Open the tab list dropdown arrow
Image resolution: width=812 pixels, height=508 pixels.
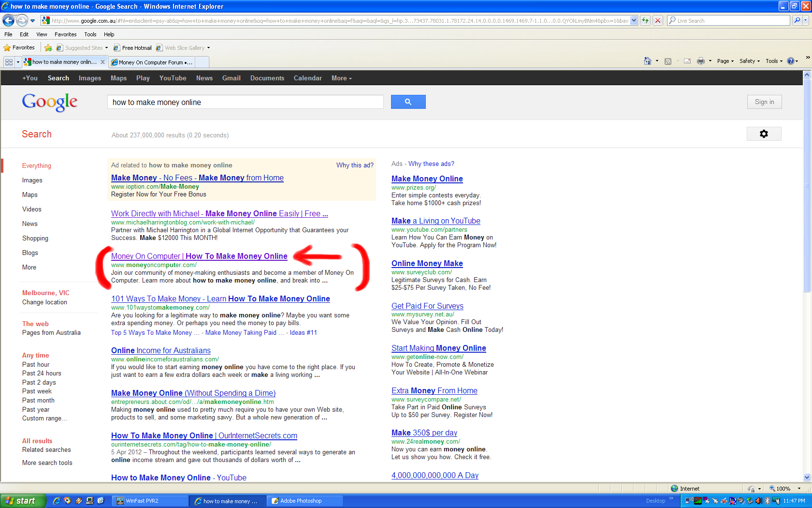coord(18,62)
